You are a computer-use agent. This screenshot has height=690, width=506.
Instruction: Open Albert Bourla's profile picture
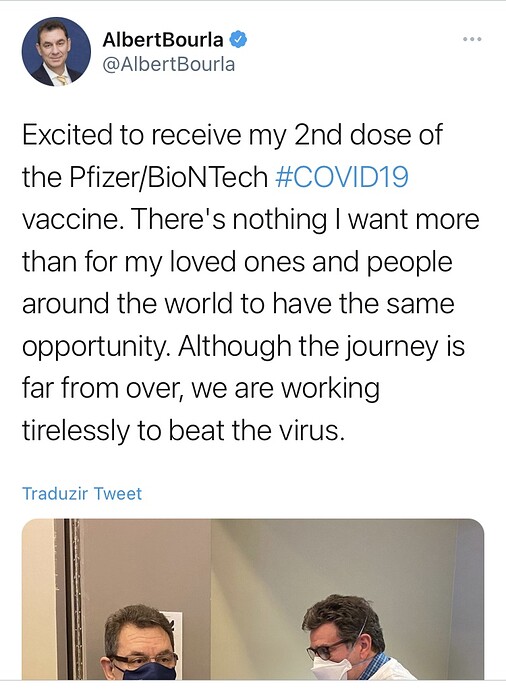tap(56, 52)
